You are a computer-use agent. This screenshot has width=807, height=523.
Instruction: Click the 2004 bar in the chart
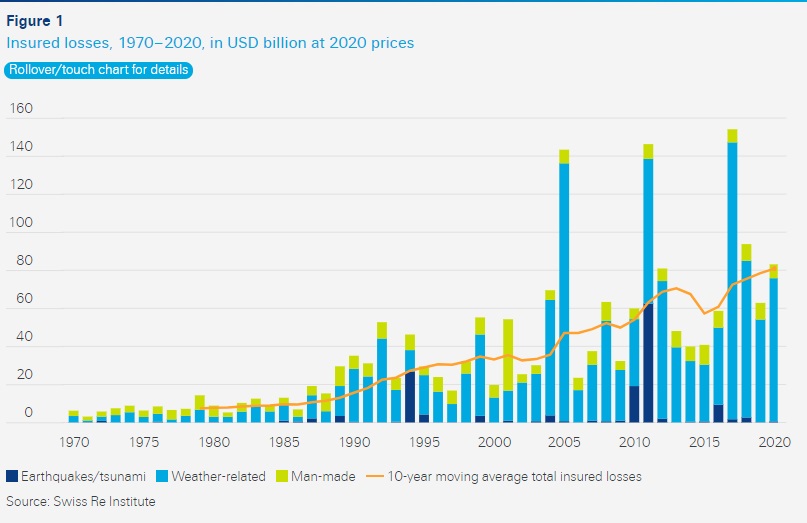(550, 356)
